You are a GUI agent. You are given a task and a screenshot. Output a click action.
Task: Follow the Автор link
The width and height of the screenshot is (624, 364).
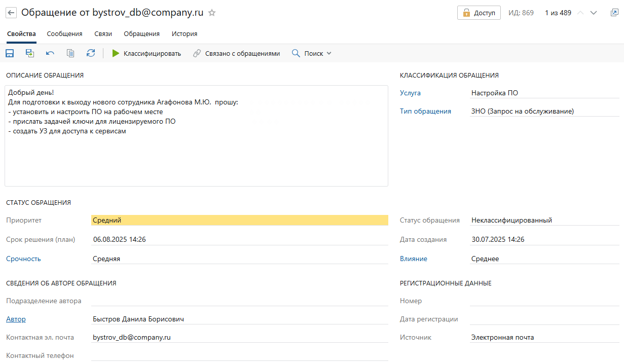[16, 319]
